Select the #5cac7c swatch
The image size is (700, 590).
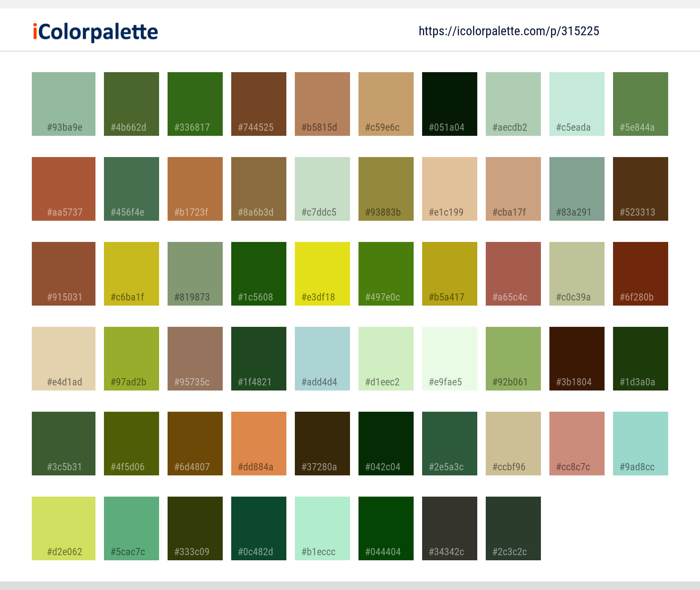(x=132, y=528)
